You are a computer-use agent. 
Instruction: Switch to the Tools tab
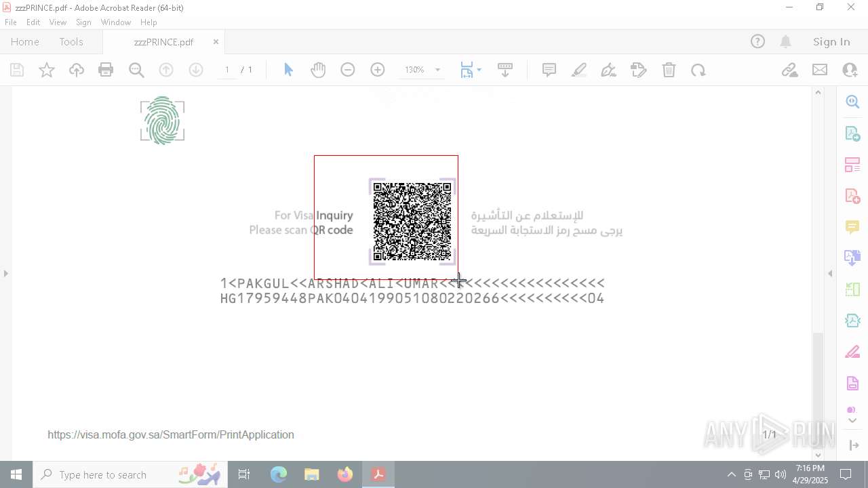tap(71, 41)
